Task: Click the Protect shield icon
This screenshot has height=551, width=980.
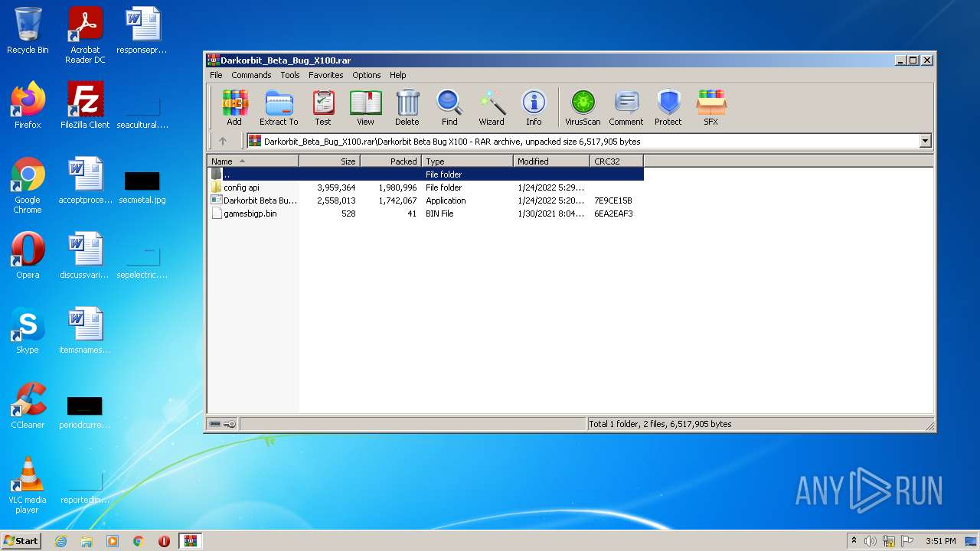Action: tap(668, 108)
